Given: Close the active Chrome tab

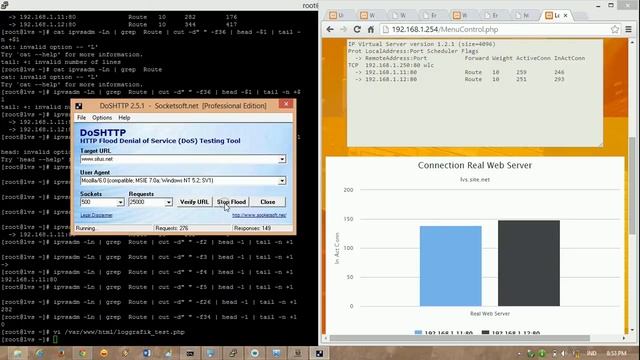Looking at the screenshot, I should point(565,15).
